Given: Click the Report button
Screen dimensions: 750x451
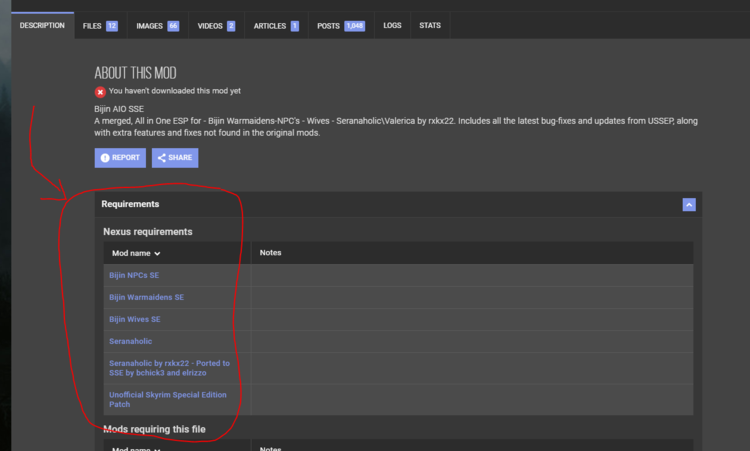Looking at the screenshot, I should click(x=120, y=158).
